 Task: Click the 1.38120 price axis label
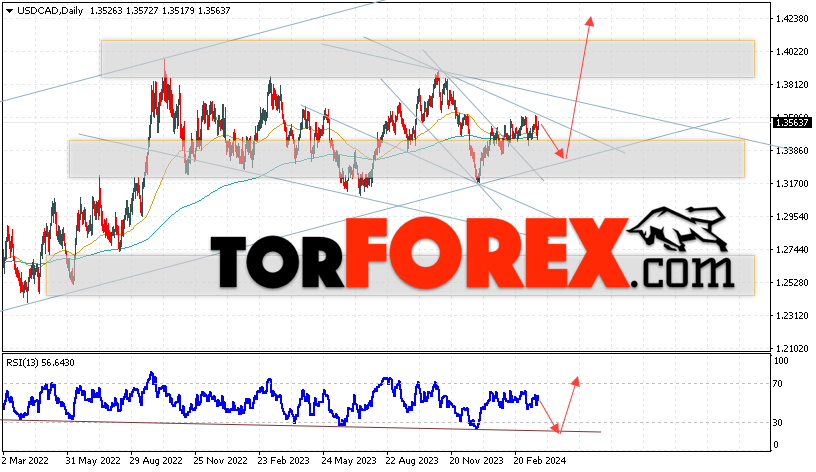click(792, 85)
